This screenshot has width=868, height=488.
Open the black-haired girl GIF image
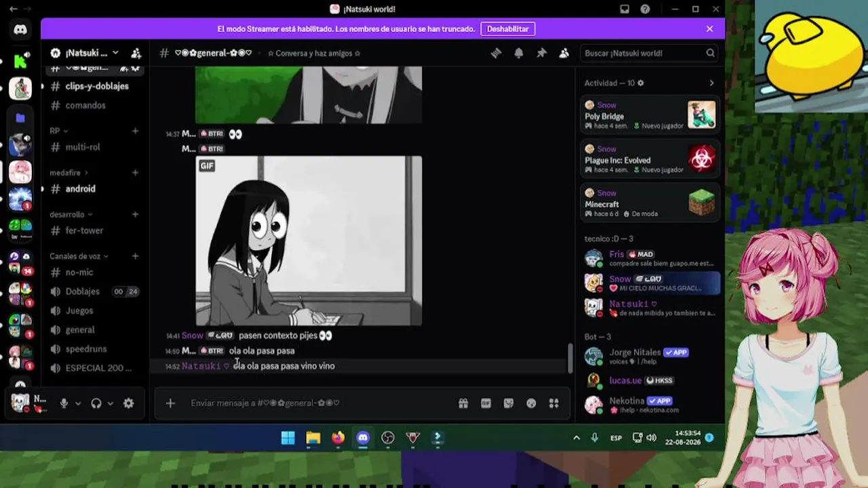[309, 241]
